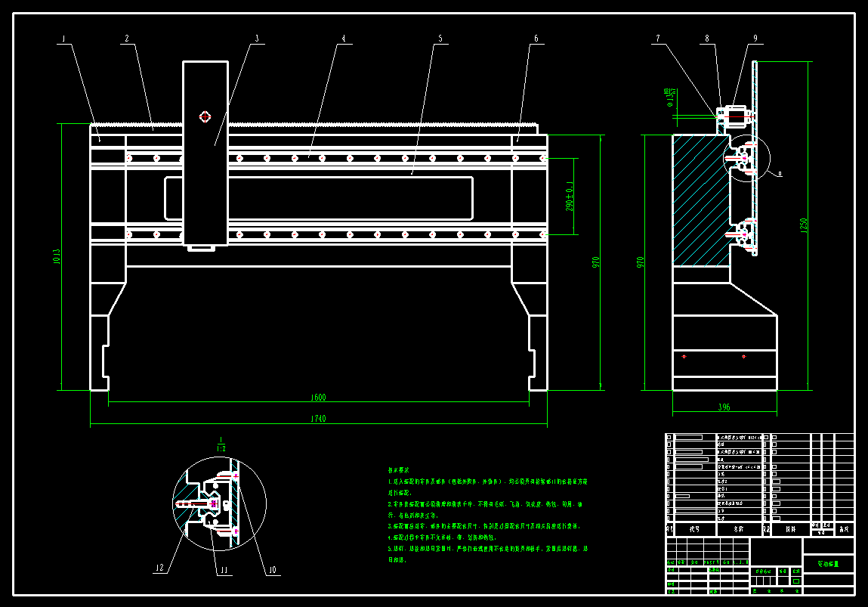868x607 pixels.
Task: Click the 1740 overall width dimension
Action: pyautogui.click(x=318, y=419)
